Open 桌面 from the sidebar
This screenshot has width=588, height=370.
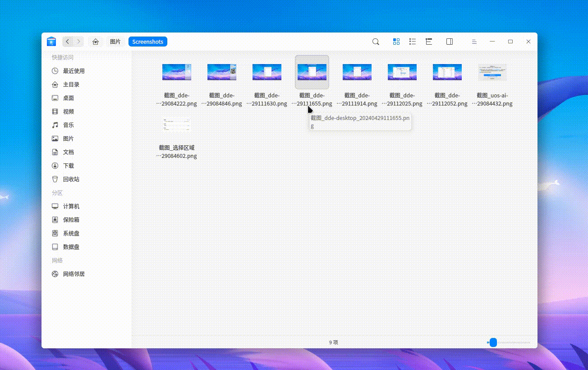tap(87, 98)
